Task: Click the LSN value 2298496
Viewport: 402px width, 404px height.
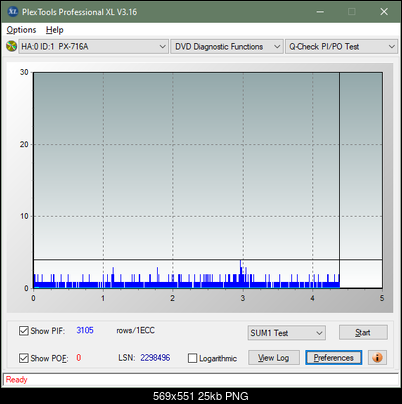Action: 155,358
